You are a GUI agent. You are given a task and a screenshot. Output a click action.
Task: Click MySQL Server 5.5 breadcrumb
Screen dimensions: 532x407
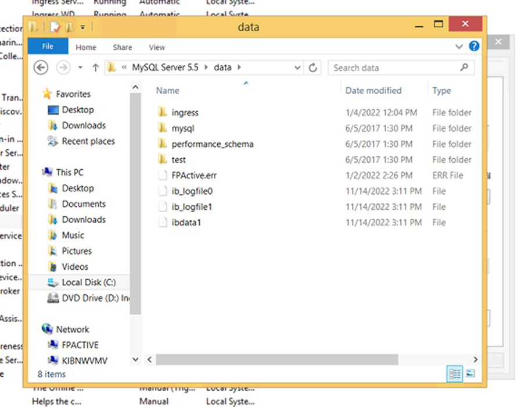[165, 67]
